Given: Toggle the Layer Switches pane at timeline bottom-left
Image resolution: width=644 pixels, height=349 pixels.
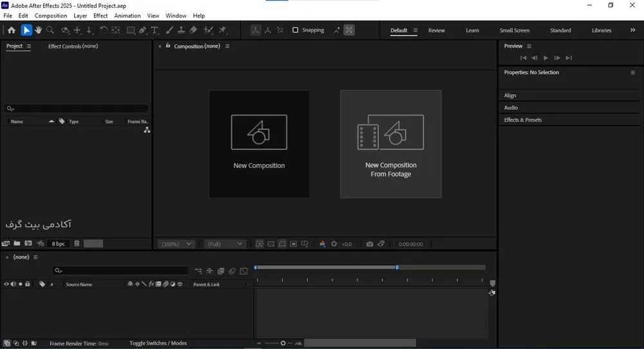Looking at the screenshot, I should pyautogui.click(x=6, y=343).
